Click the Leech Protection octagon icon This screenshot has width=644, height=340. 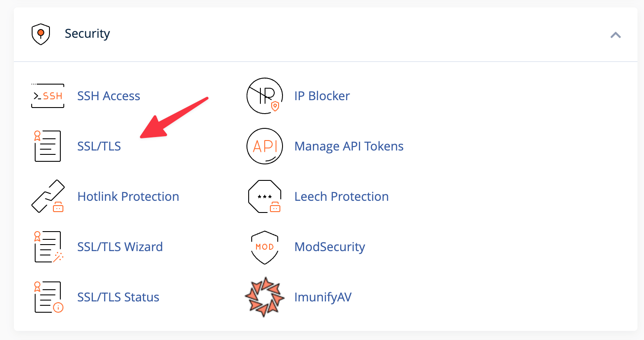click(264, 196)
